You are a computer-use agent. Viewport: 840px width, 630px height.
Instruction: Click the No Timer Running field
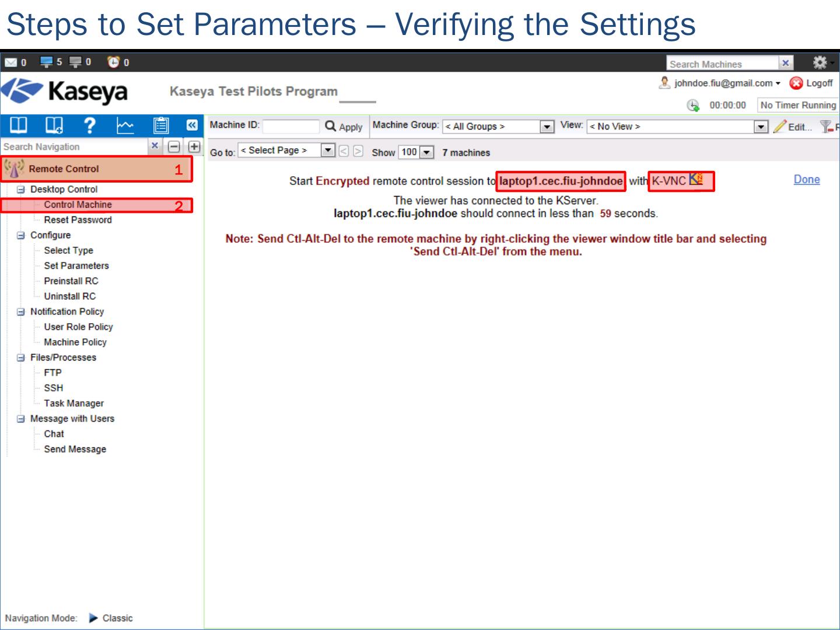(x=797, y=105)
